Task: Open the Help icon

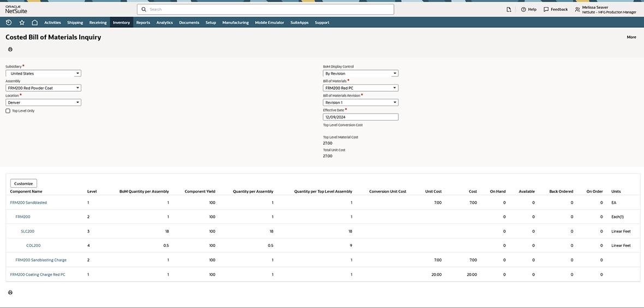Action: pos(523,9)
